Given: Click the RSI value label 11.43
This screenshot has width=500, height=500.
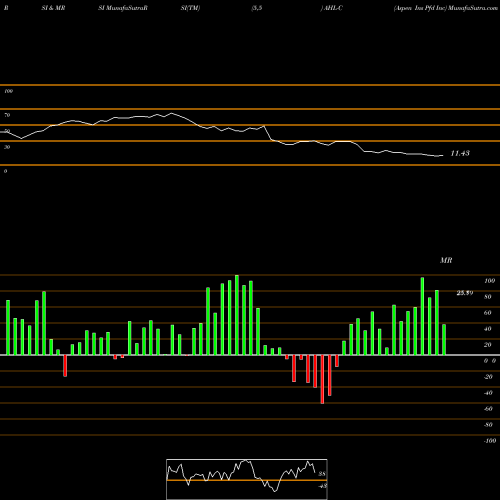Looking at the screenshot, I should point(460,153).
